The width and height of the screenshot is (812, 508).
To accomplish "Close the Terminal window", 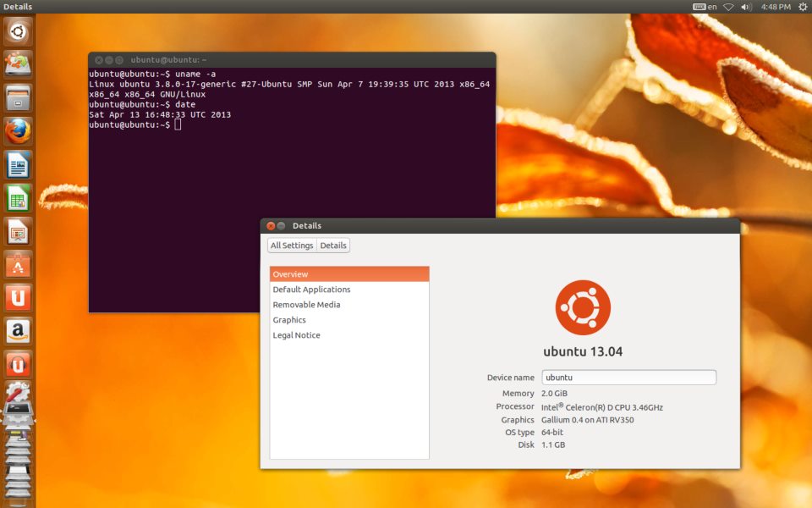I will click(98, 60).
